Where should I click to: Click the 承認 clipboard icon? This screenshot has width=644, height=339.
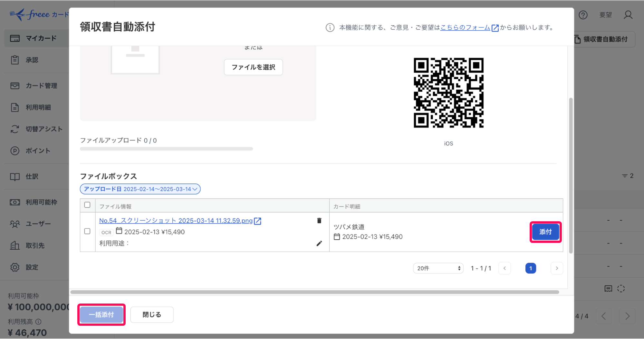[15, 60]
